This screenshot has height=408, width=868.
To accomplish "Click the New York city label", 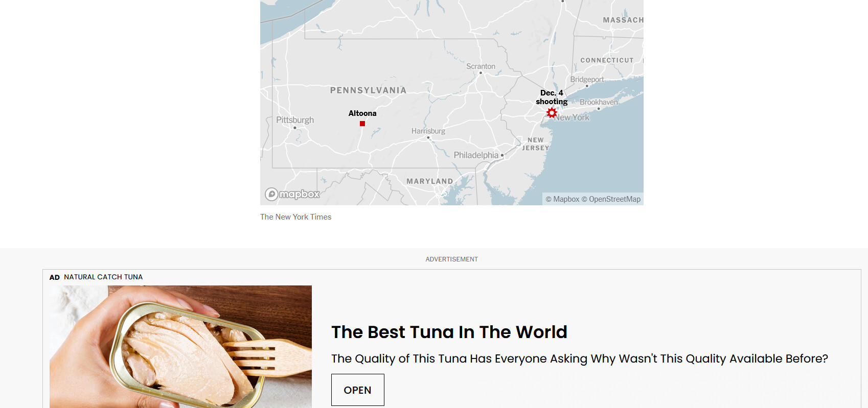I will [572, 117].
